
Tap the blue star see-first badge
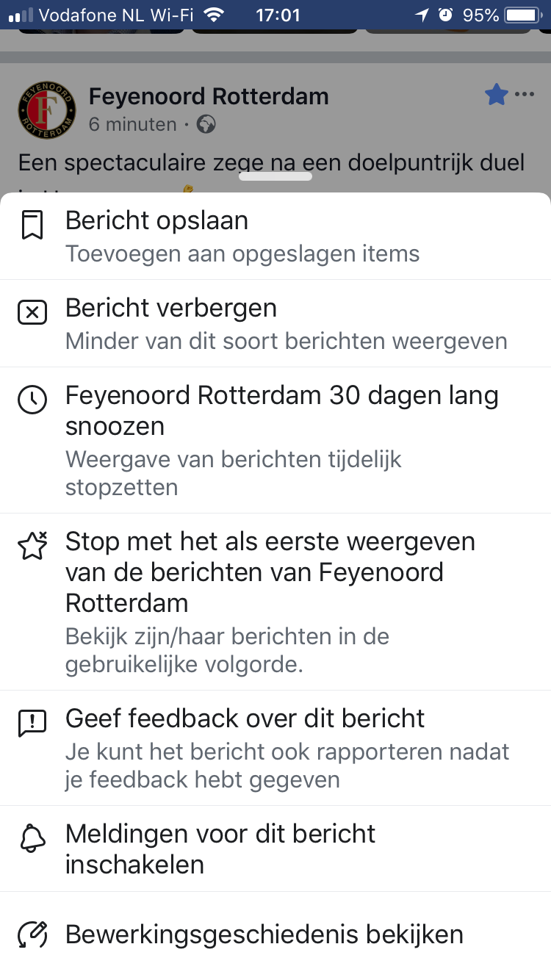497,95
